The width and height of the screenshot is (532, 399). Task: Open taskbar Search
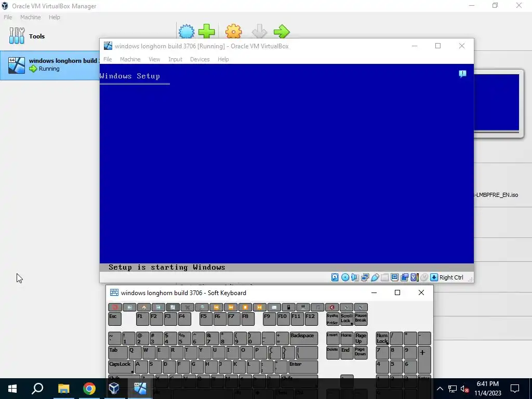37,389
